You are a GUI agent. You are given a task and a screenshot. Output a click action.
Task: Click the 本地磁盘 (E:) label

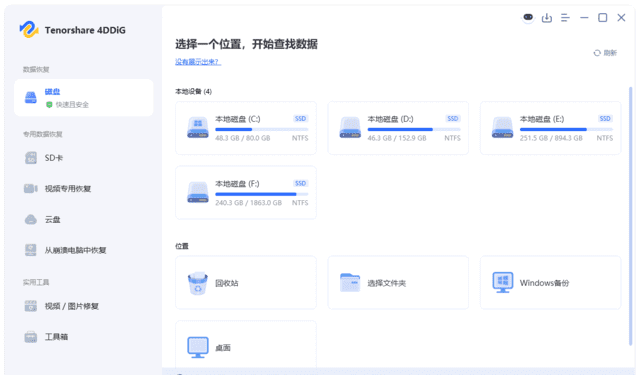pyautogui.click(x=542, y=119)
